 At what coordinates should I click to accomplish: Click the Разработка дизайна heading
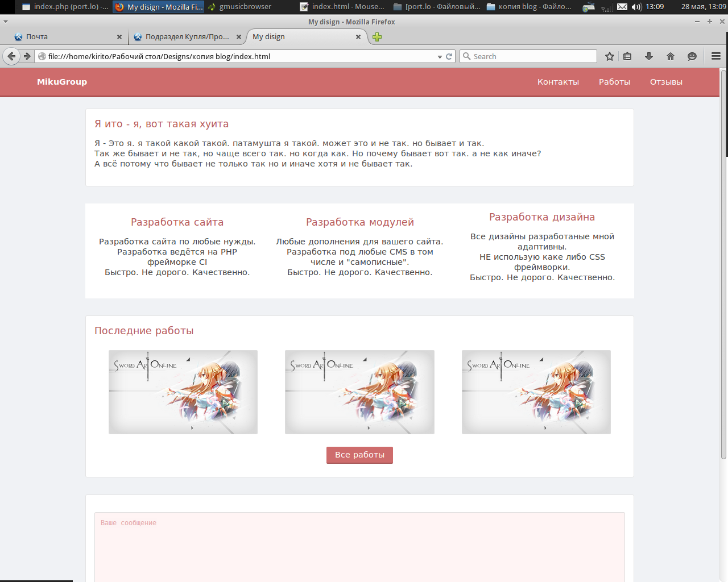(542, 217)
